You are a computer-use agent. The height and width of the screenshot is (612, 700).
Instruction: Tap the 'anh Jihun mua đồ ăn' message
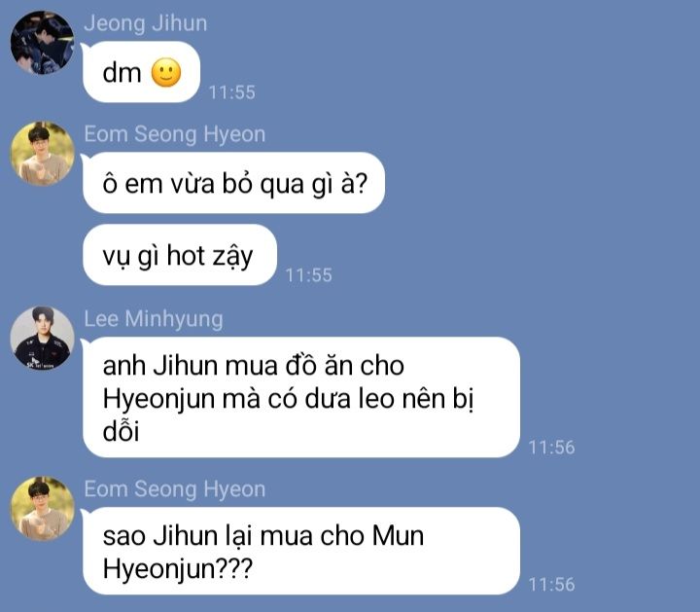point(300,398)
